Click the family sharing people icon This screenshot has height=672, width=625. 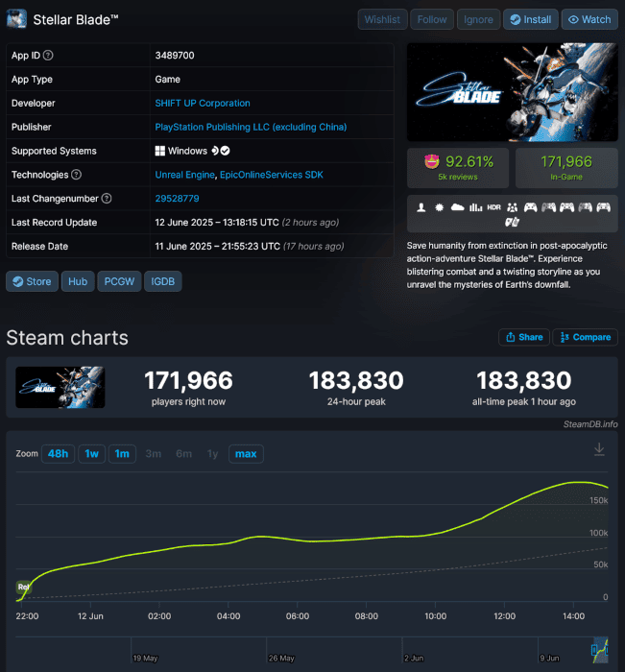point(512,208)
